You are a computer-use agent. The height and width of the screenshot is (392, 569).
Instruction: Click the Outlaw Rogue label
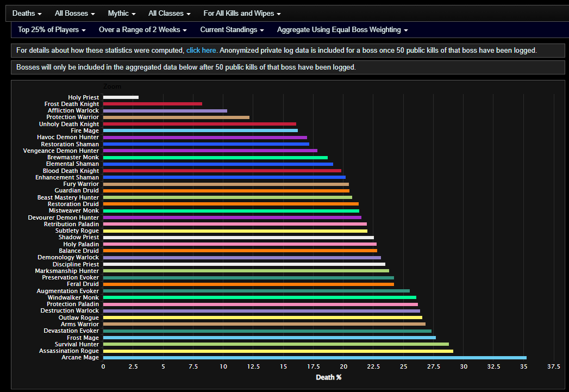[79, 318]
